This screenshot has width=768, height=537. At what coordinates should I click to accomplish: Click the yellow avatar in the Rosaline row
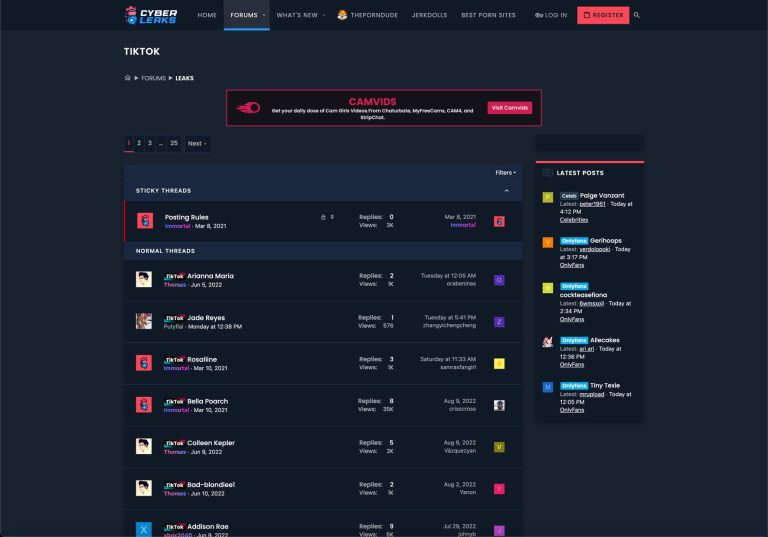[x=499, y=364]
